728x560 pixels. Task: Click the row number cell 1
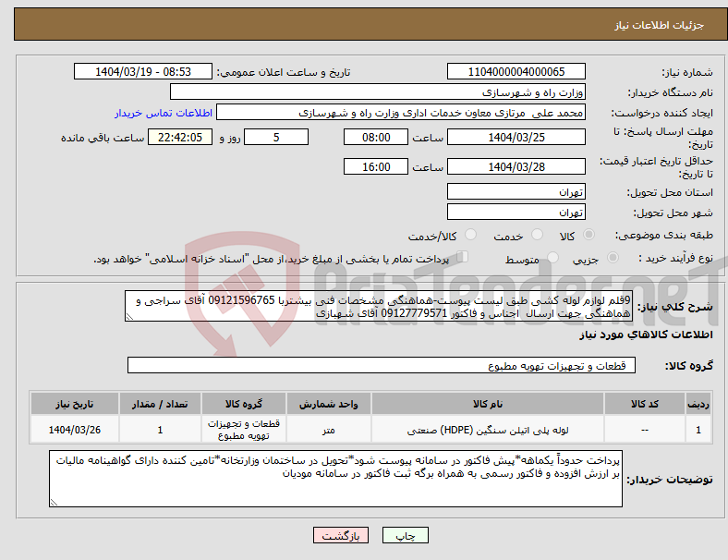[698, 430]
